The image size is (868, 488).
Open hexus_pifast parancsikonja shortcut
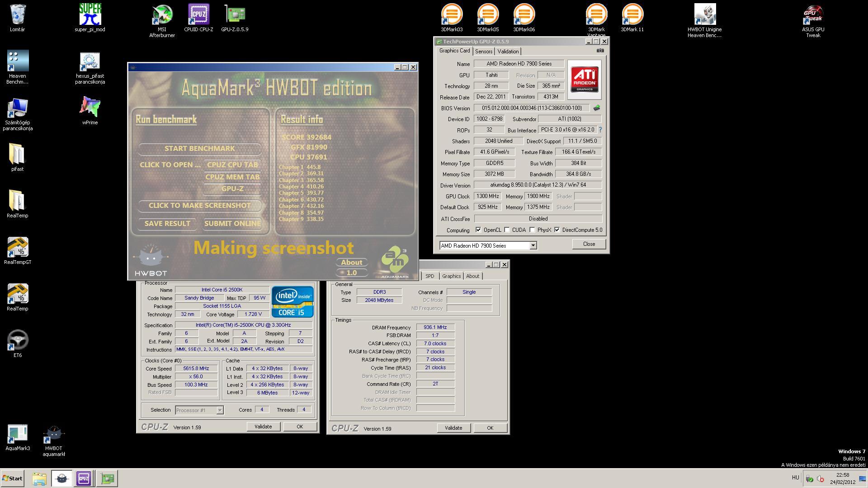tap(90, 68)
